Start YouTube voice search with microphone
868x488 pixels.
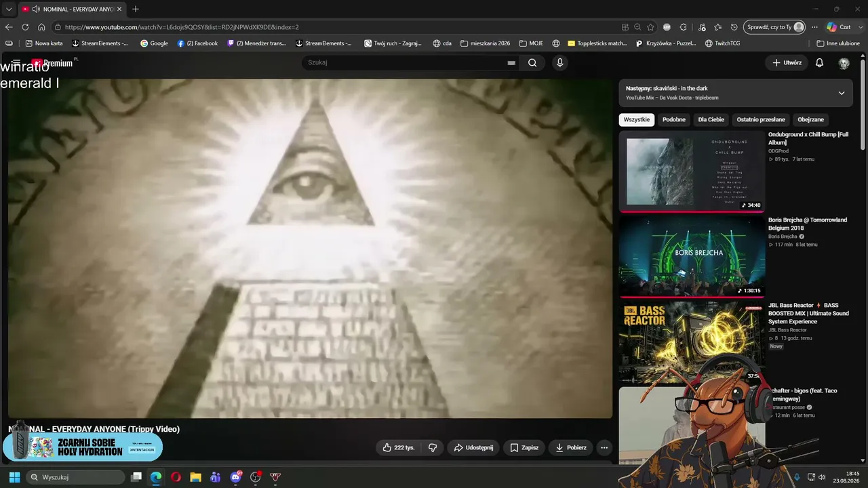coord(559,63)
